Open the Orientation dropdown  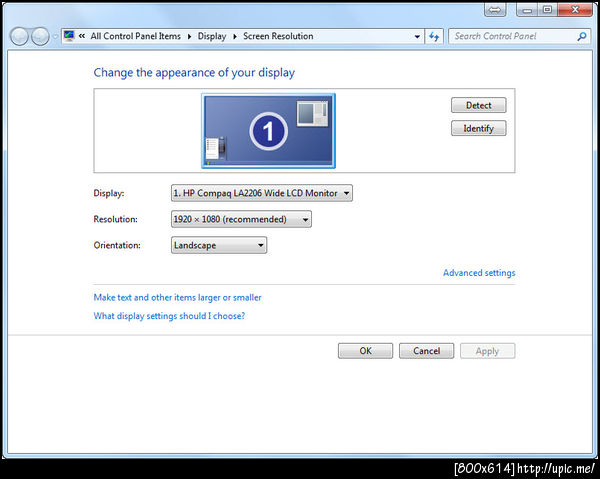[x=219, y=245]
